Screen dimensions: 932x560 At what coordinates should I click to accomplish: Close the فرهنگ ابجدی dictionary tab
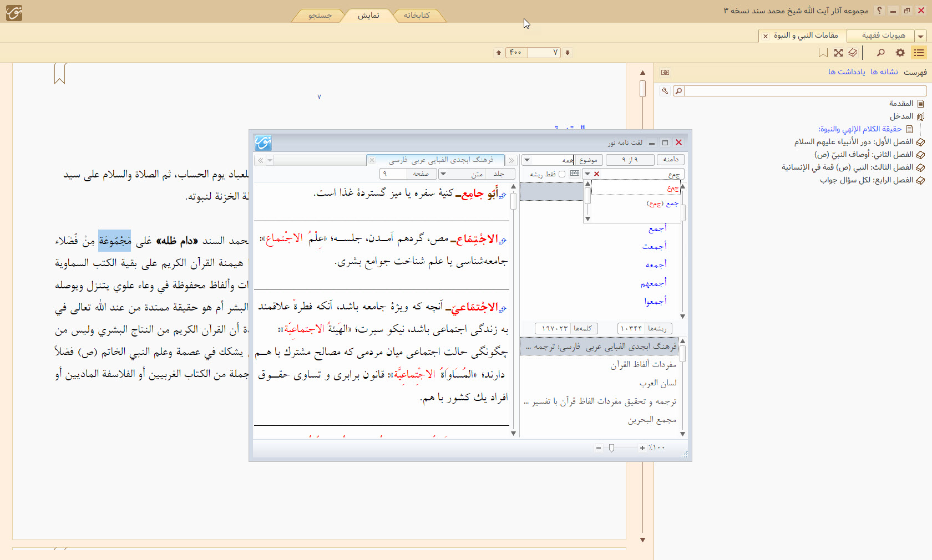(x=372, y=160)
